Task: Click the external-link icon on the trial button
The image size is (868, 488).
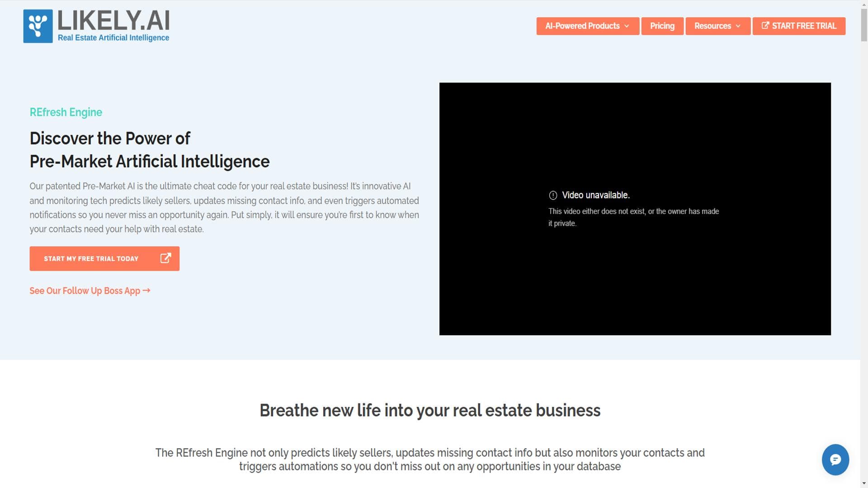Action: pyautogui.click(x=165, y=258)
